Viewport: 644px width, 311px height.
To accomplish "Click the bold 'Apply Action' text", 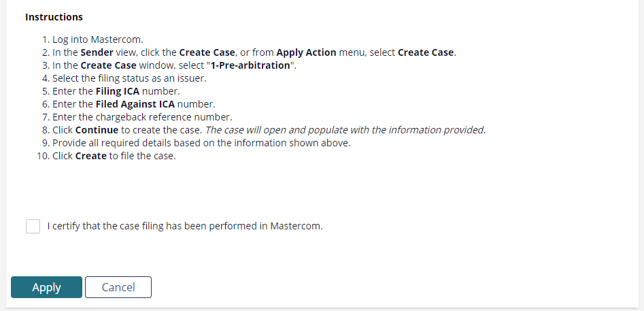I will tap(307, 52).
